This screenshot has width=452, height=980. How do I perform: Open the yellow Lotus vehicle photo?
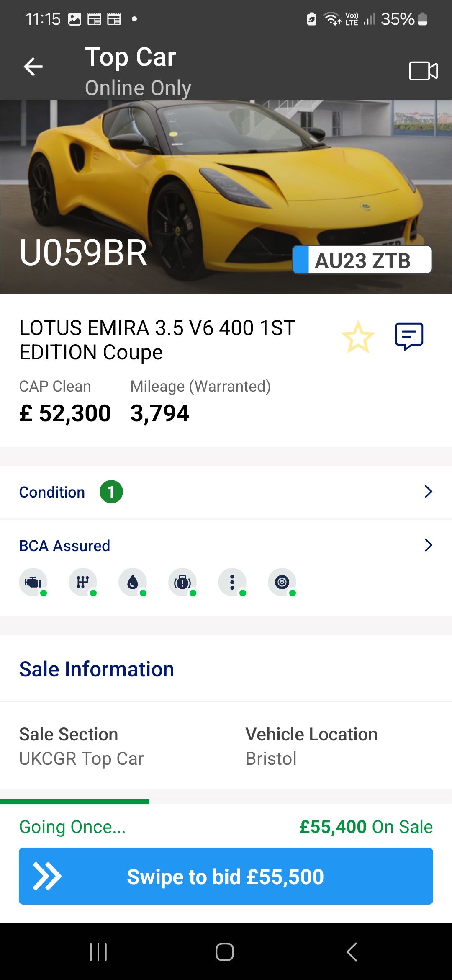226,197
